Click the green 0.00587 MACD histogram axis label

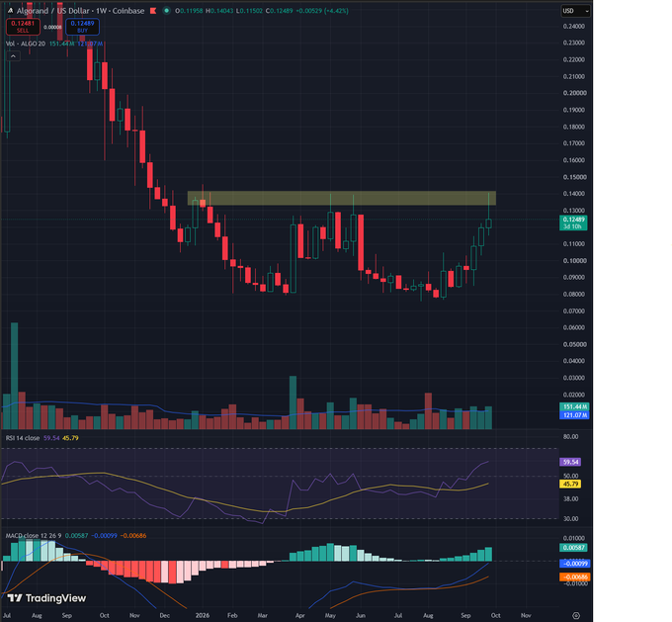click(573, 548)
